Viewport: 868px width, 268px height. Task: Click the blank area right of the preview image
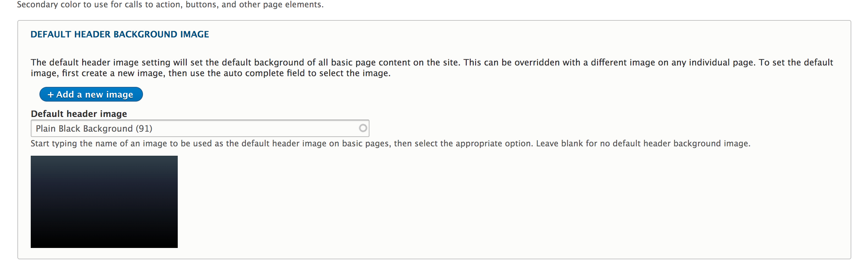pyautogui.click(x=472, y=202)
